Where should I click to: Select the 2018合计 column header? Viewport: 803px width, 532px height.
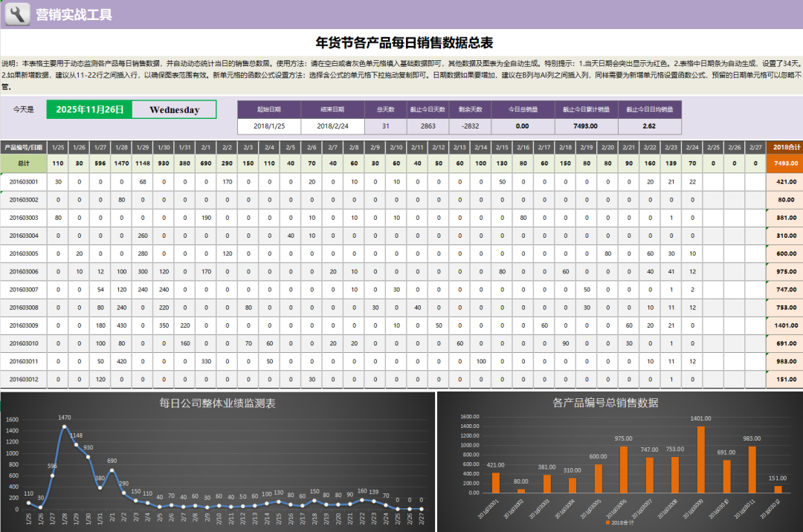point(785,147)
